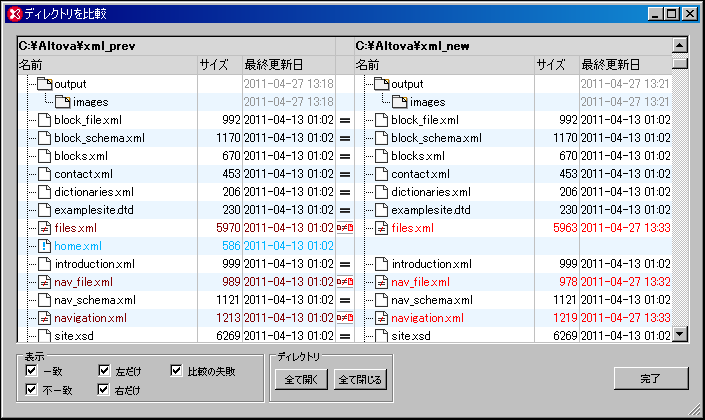Click the application icon in the title bar
Image resolution: width=705 pixels, height=420 pixels.
pos(15,14)
